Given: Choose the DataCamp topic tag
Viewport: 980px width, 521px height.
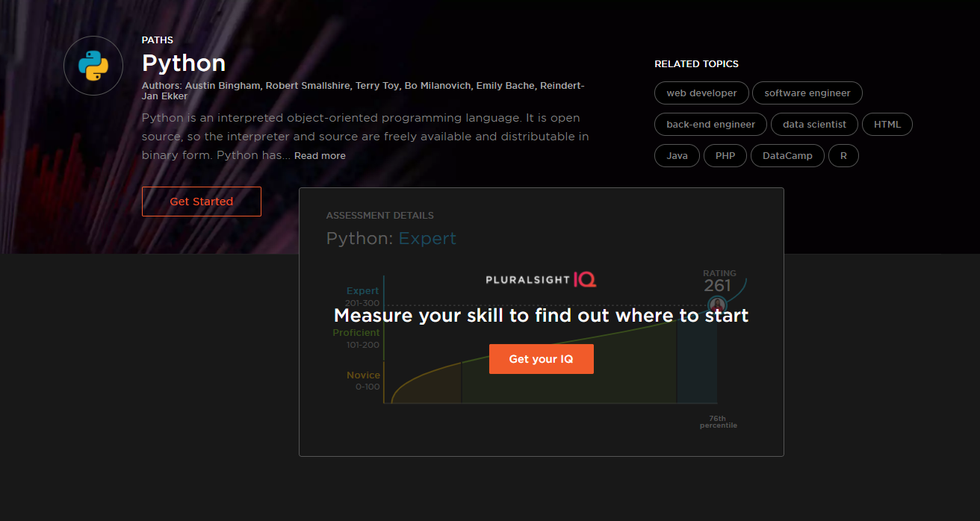Looking at the screenshot, I should (x=788, y=156).
